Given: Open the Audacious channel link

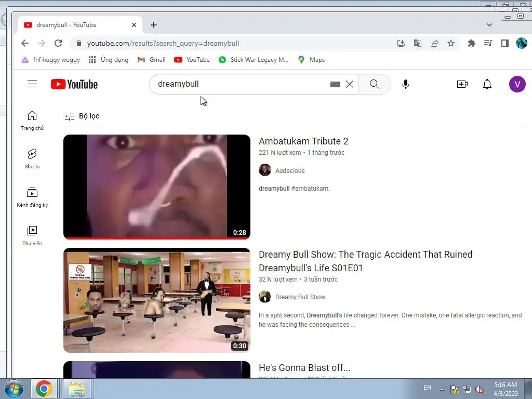Looking at the screenshot, I should tap(290, 170).
